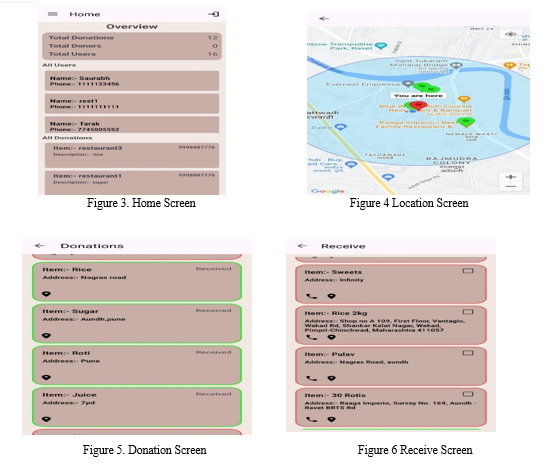Open the hamburger menu on Home screen
The height and width of the screenshot is (468, 547).
pyautogui.click(x=53, y=14)
